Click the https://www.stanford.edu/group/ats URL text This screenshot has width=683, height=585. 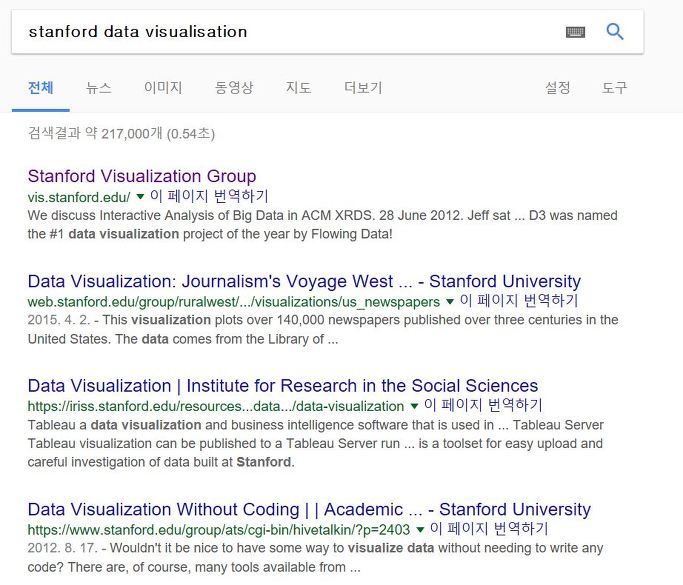click(x=219, y=530)
